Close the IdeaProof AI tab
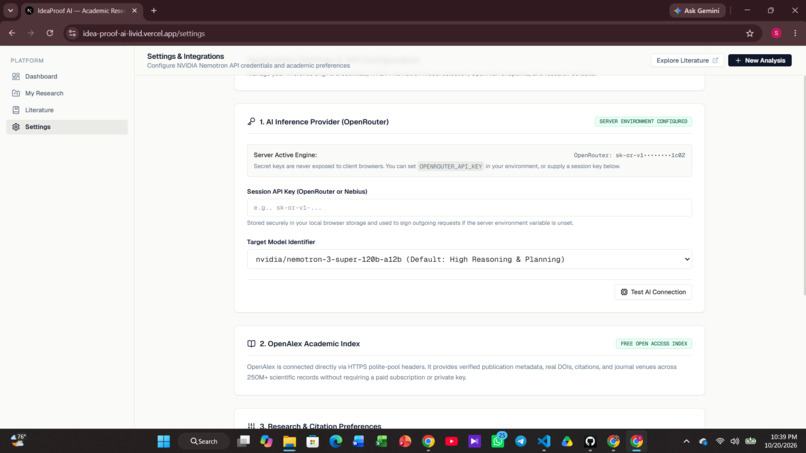This screenshot has width=806, height=453. click(135, 11)
